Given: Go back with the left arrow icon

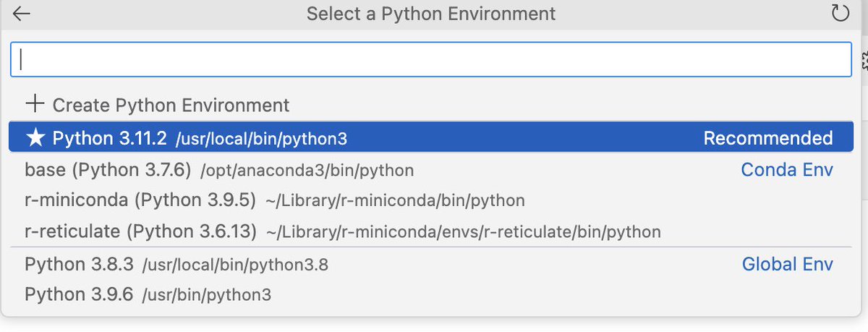Looking at the screenshot, I should coord(22,14).
